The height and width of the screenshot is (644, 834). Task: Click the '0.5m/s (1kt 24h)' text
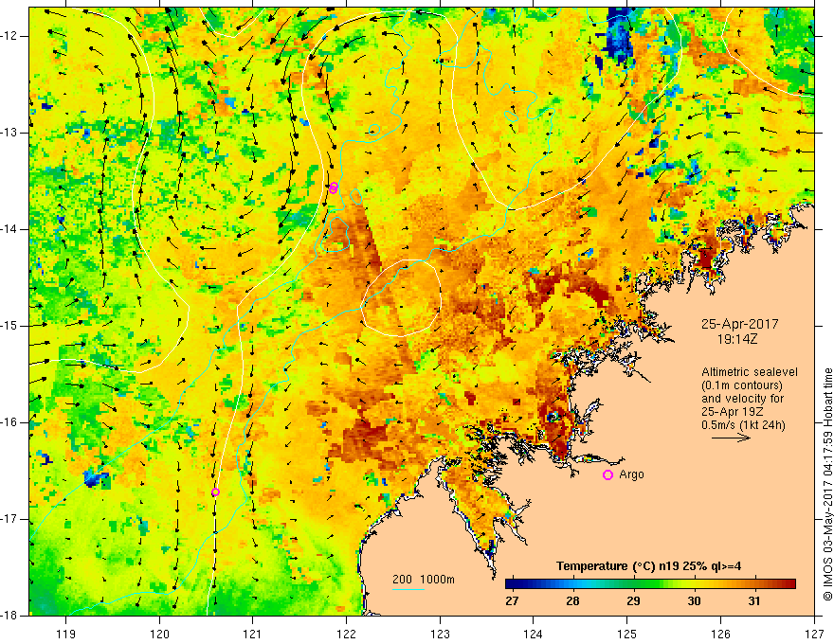(x=743, y=425)
